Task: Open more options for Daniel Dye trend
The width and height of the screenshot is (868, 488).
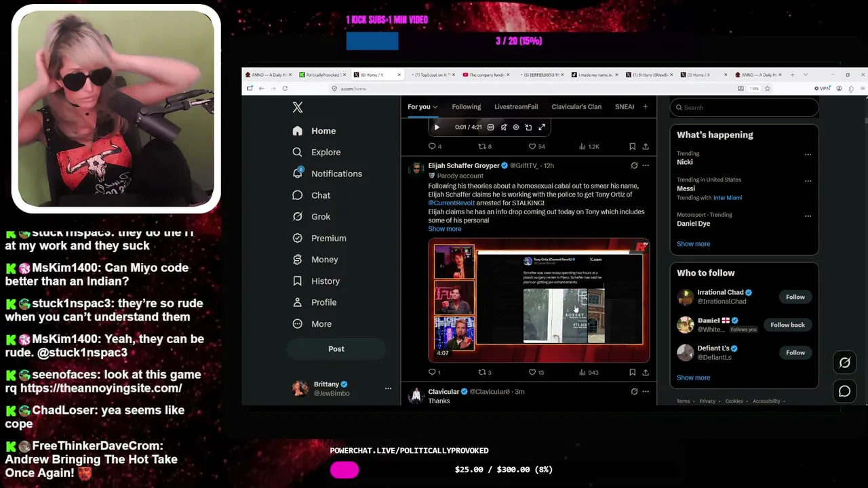Action: point(808,216)
